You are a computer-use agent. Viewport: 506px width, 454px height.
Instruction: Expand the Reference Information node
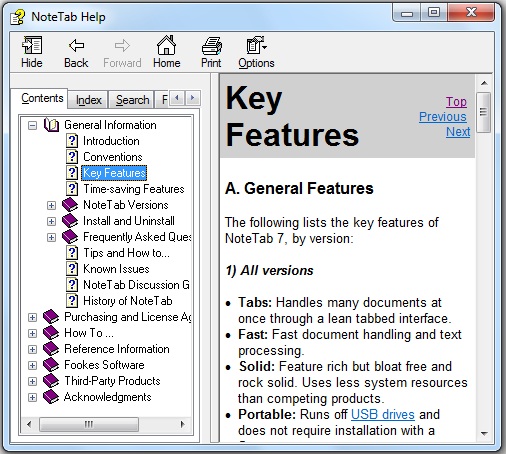[x=32, y=349]
